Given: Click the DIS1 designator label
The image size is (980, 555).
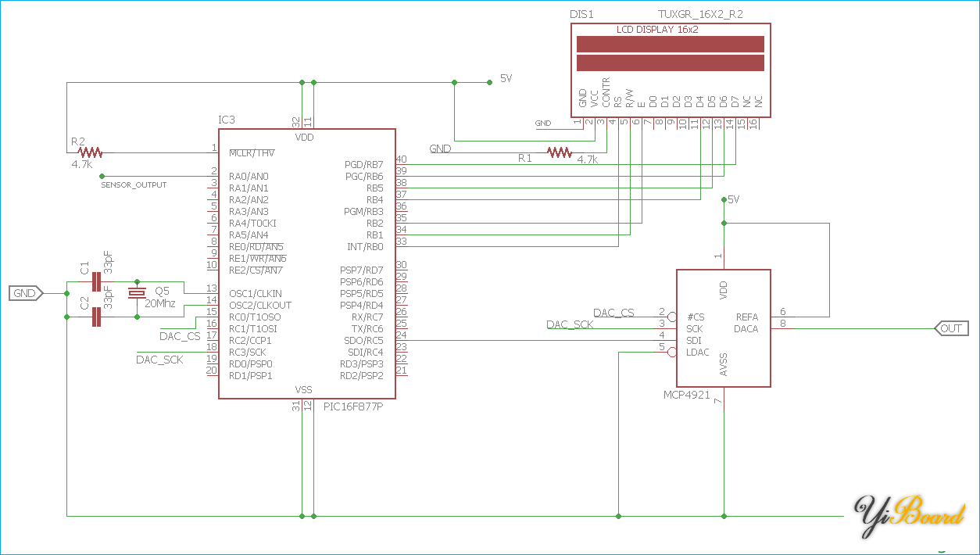Looking at the screenshot, I should point(583,16).
